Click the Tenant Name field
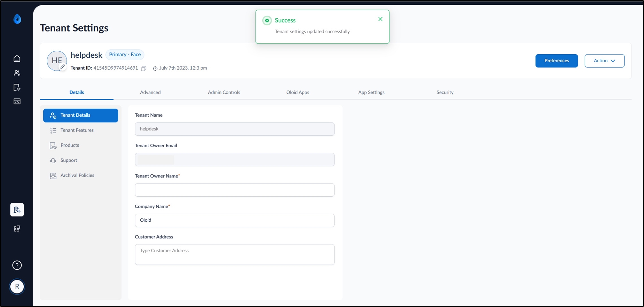 (235, 129)
